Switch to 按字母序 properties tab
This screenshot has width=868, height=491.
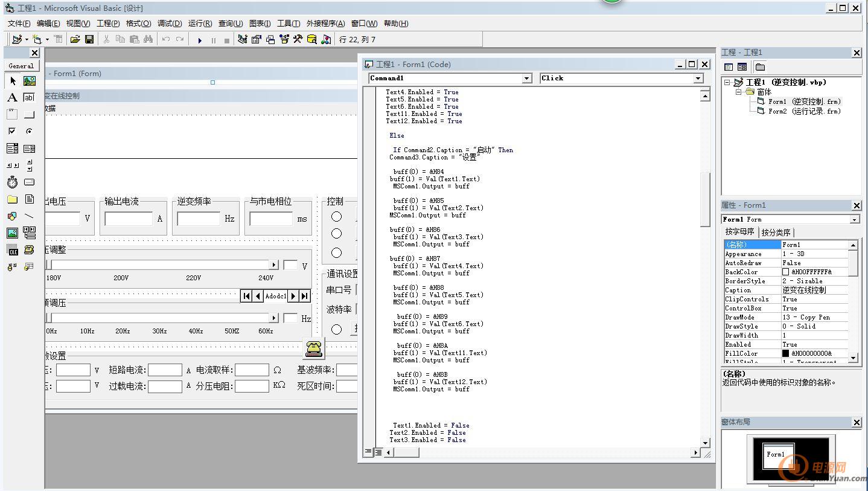740,232
